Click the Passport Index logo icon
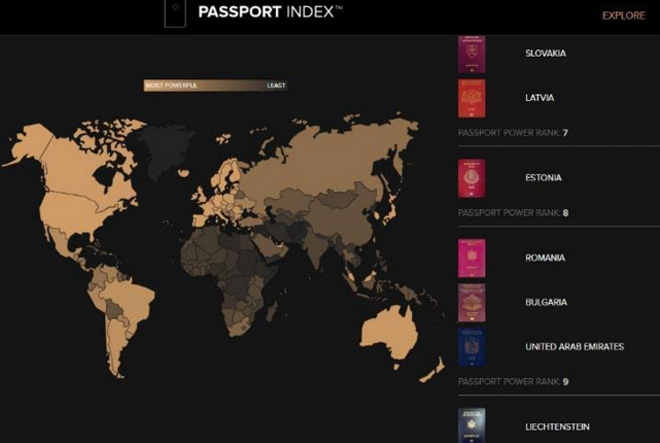 point(175,13)
